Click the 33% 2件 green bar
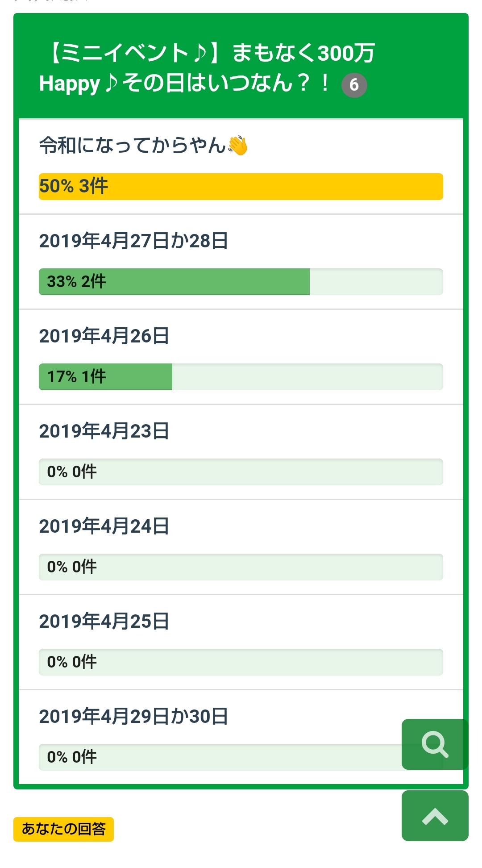The image size is (482, 868). pyautogui.click(x=174, y=282)
